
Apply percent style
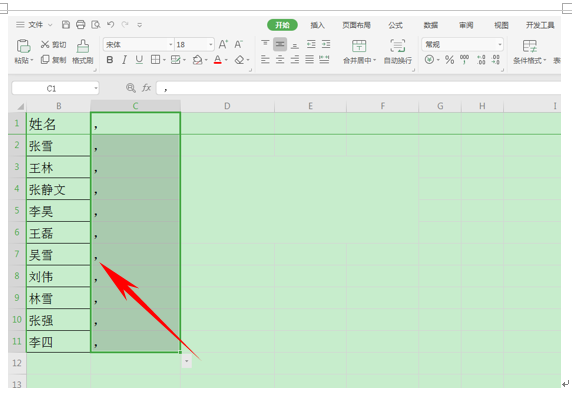tap(449, 60)
